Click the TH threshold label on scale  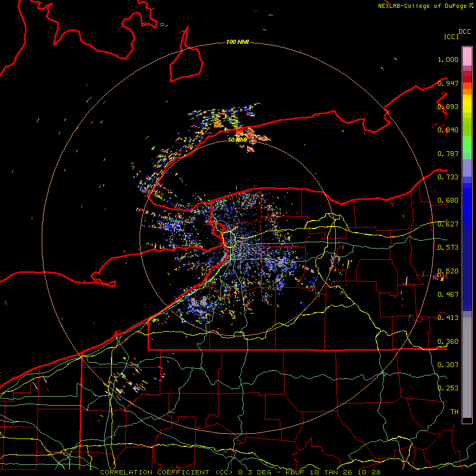[454, 411]
